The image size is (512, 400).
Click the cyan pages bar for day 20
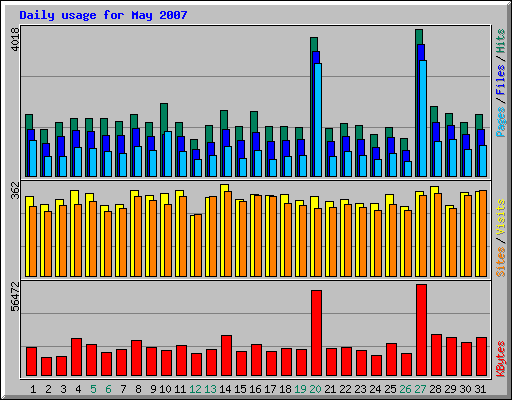coord(318,120)
